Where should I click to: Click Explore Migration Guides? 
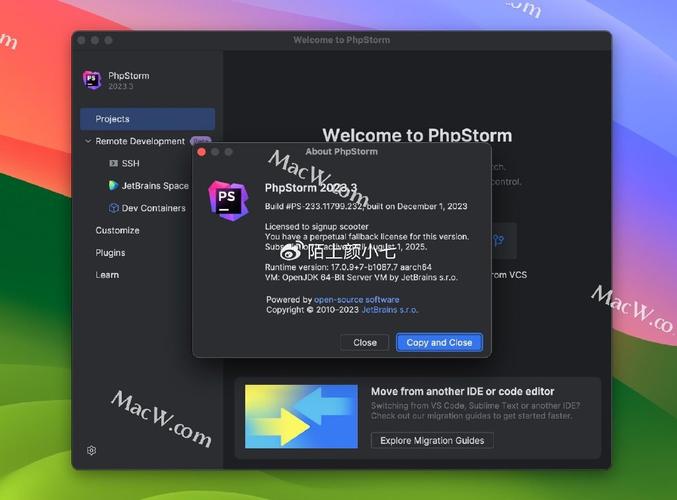[432, 440]
